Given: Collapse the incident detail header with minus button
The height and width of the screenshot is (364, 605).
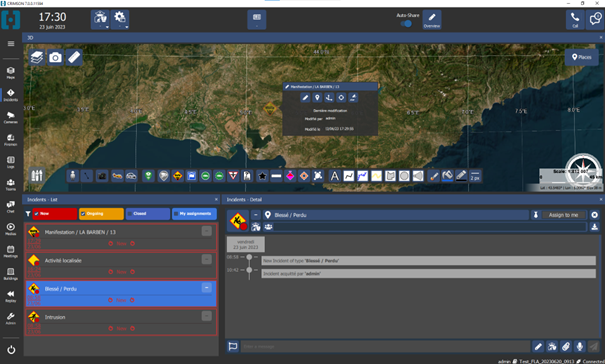Looking at the screenshot, I should pyautogui.click(x=256, y=215).
